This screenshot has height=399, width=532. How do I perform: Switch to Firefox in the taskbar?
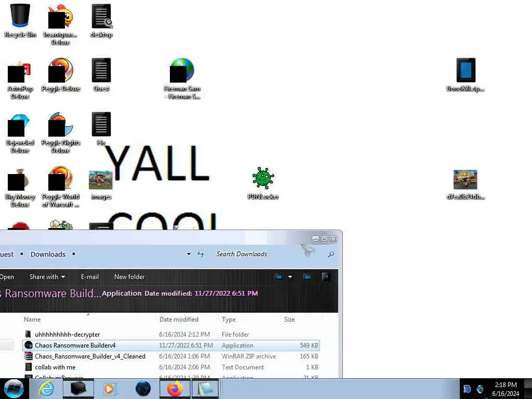175,389
